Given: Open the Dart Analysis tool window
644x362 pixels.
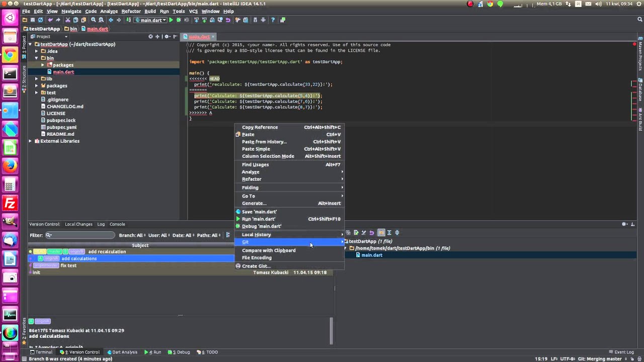Looking at the screenshot, I should [x=122, y=352].
